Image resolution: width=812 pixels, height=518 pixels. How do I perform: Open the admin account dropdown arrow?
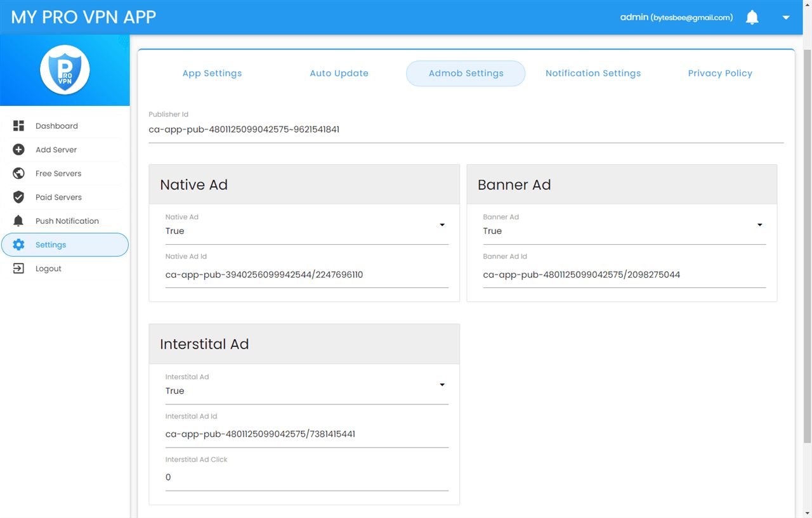pos(786,18)
